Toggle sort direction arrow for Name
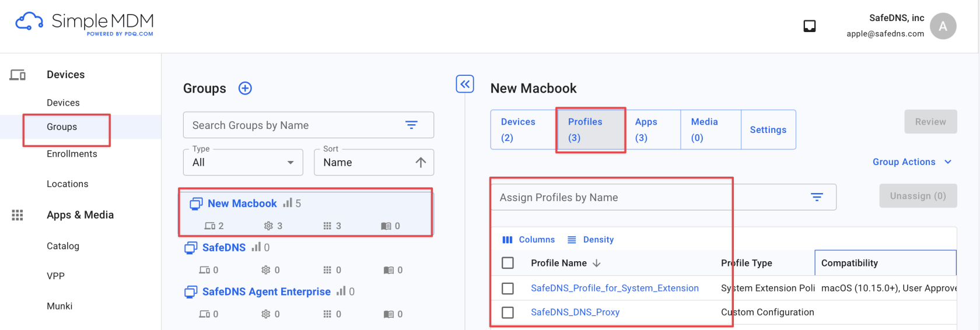 click(x=421, y=162)
